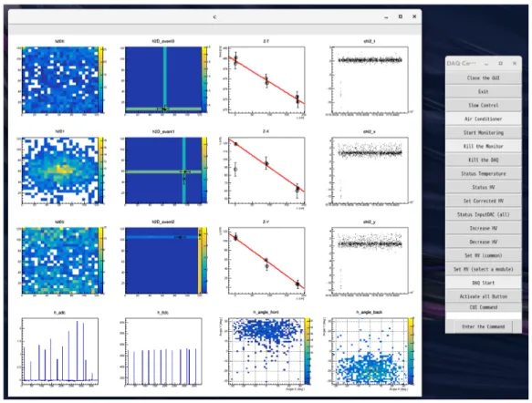Click the color scale bar of h2D0
Image resolution: width=532 pixels, height=403 pixels.
tap(100, 80)
